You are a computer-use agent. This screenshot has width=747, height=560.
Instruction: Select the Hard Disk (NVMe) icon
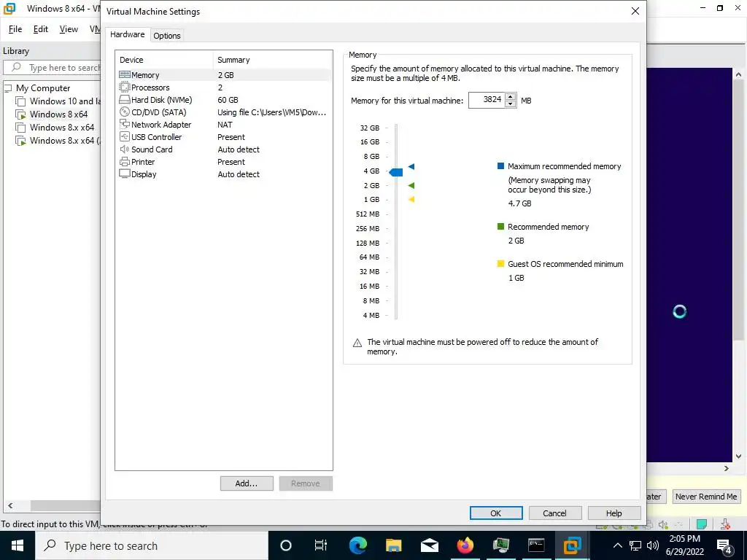coord(124,99)
